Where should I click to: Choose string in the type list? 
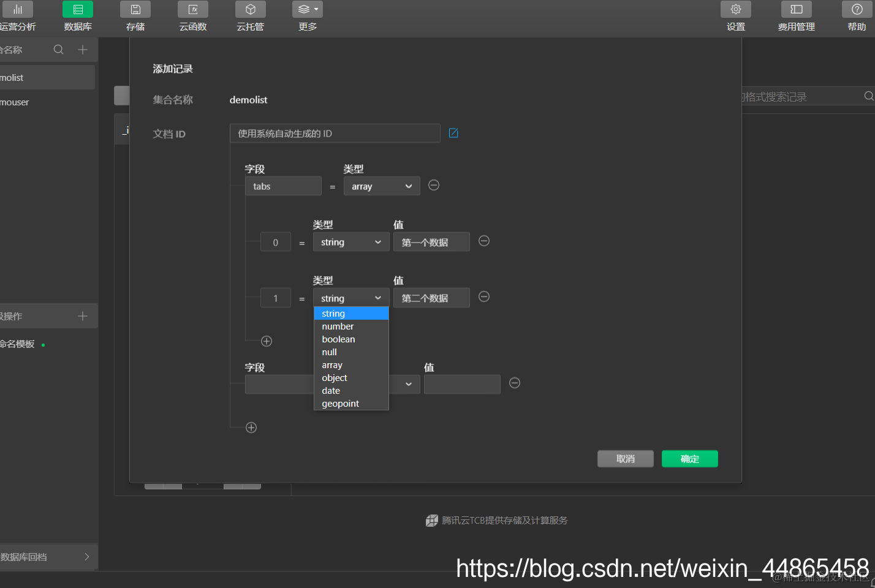pyautogui.click(x=351, y=314)
